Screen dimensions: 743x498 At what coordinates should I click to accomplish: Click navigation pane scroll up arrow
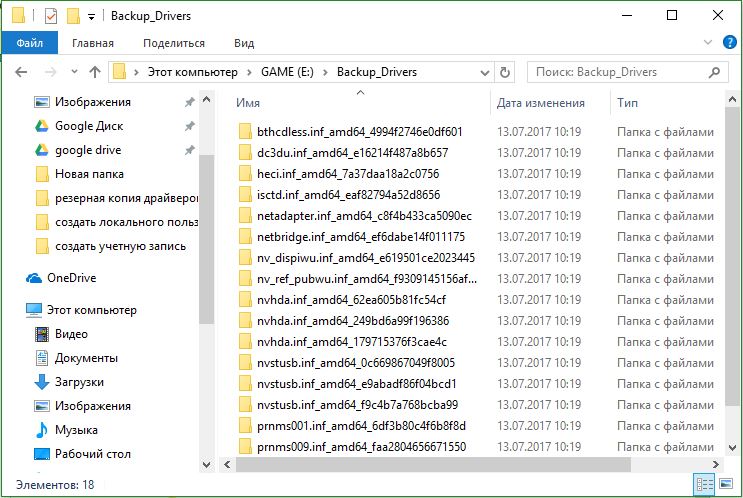pyautogui.click(x=206, y=100)
